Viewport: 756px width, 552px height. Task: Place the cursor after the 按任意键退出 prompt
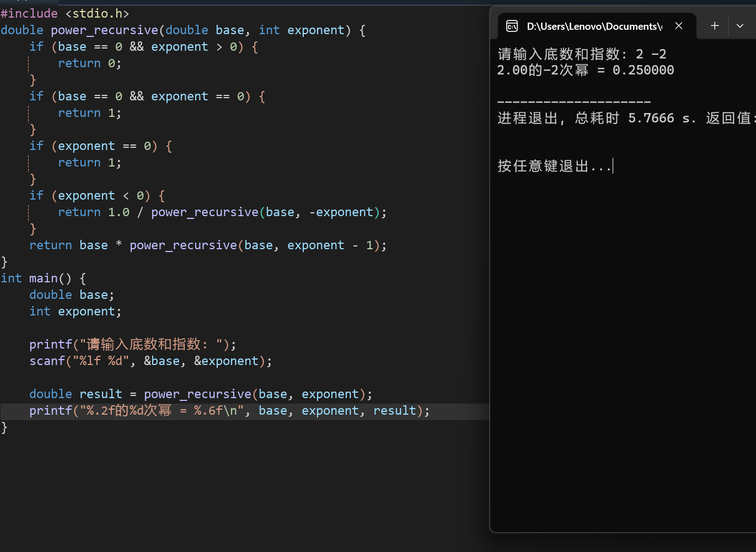point(612,165)
